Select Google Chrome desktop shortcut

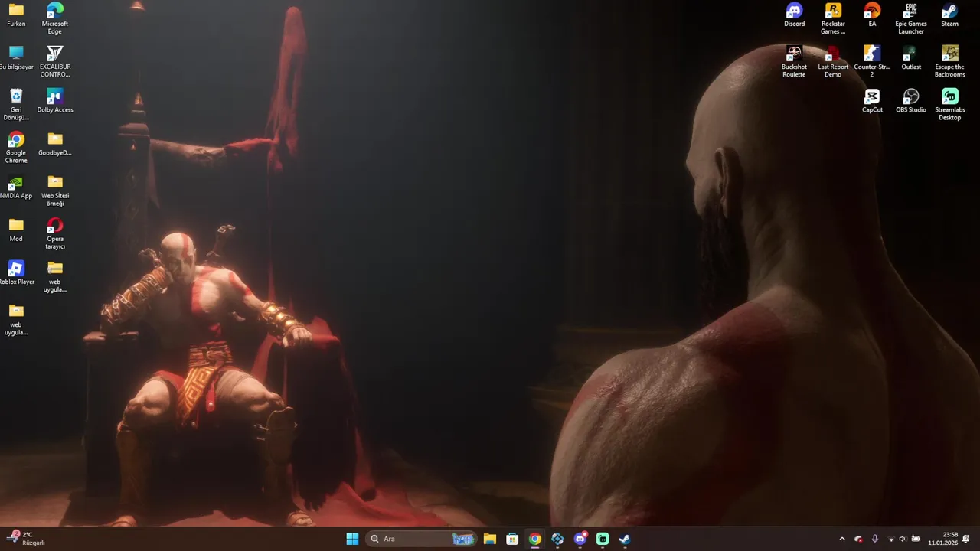pyautogui.click(x=16, y=147)
